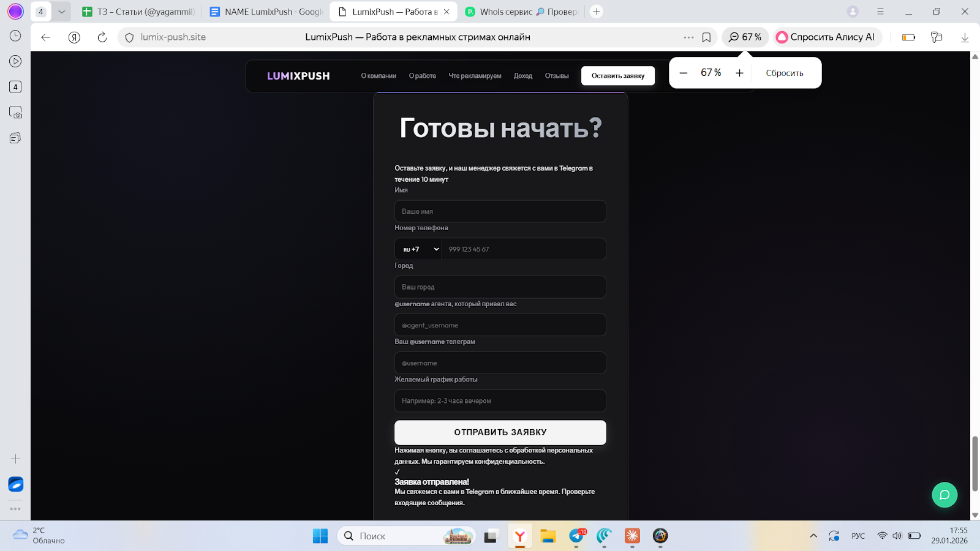Open browser history clock icon in sidebar

click(15, 36)
